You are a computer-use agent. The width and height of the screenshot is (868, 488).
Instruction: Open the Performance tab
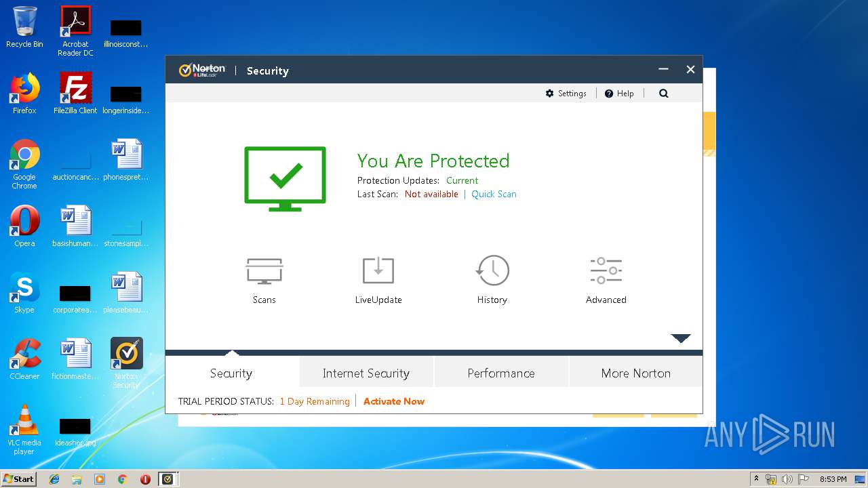pos(501,373)
